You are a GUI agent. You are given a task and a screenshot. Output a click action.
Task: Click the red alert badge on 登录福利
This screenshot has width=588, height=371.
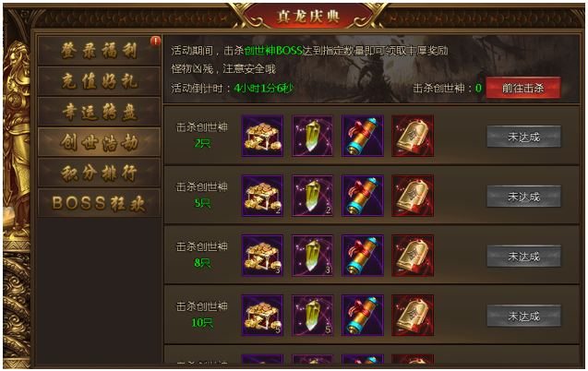pyautogui.click(x=155, y=41)
